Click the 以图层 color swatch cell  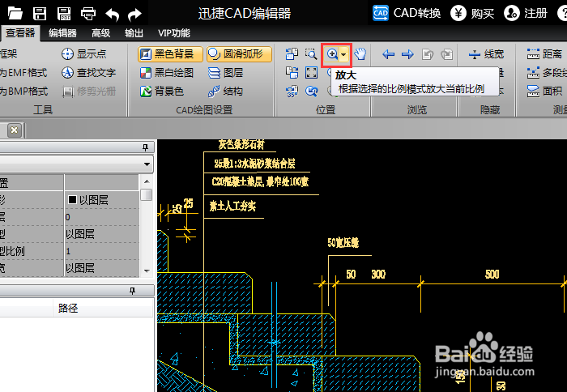coord(101,200)
